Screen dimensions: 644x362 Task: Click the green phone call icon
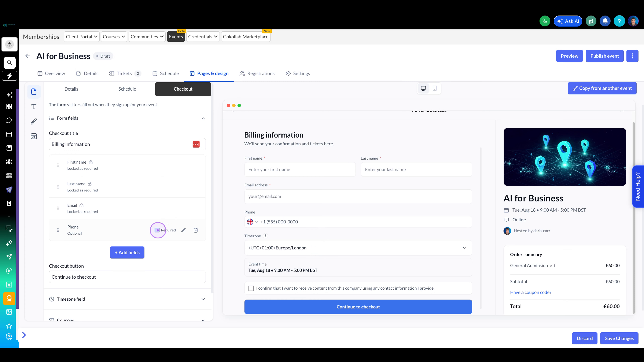(x=545, y=21)
